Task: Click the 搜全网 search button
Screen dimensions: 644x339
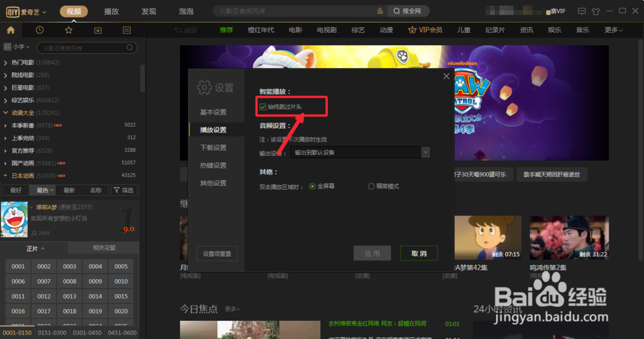Action: point(408,11)
